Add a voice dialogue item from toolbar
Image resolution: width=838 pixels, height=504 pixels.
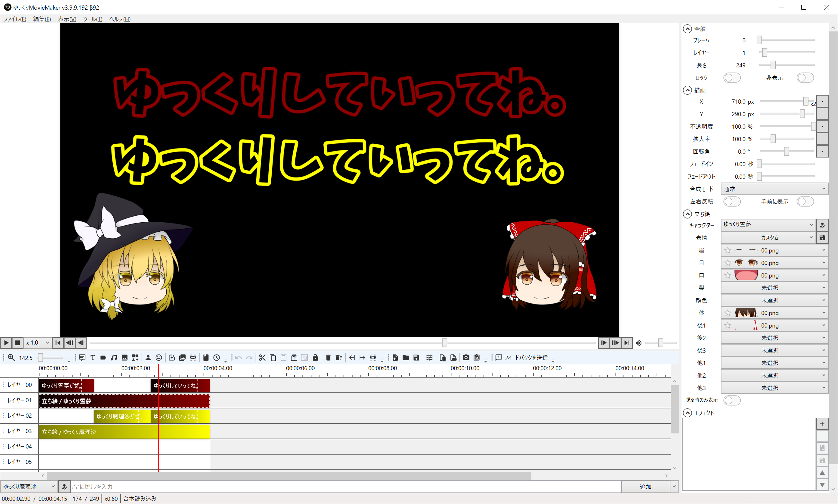[82, 358]
